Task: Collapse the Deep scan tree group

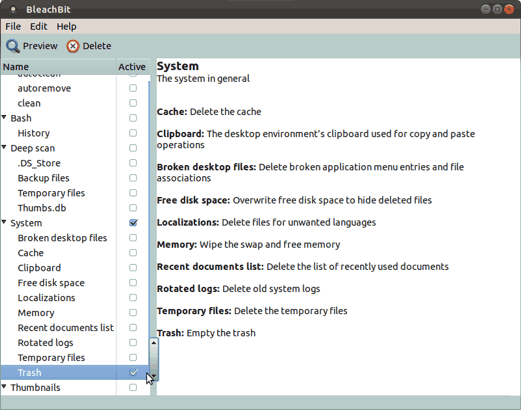Action: point(4,147)
